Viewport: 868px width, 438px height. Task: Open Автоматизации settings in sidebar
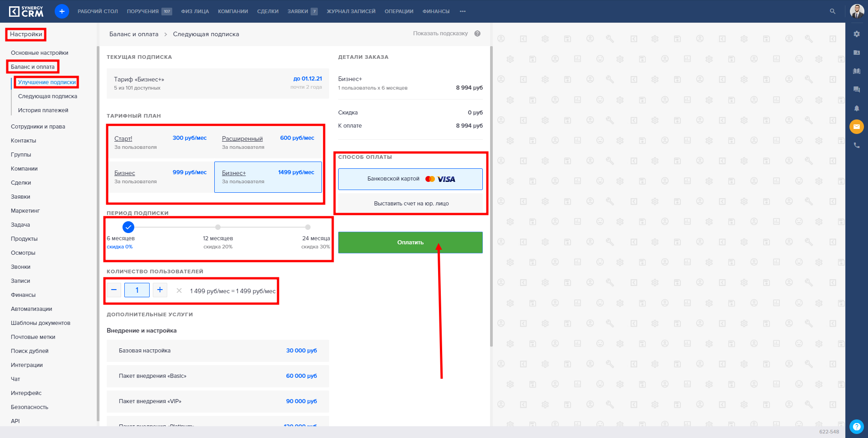[x=31, y=309]
